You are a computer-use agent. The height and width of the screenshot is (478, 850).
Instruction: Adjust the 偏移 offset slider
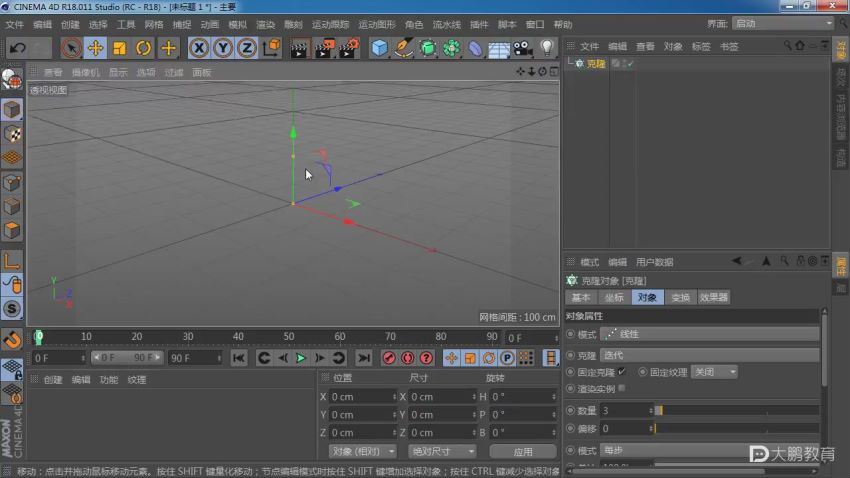tap(737, 428)
